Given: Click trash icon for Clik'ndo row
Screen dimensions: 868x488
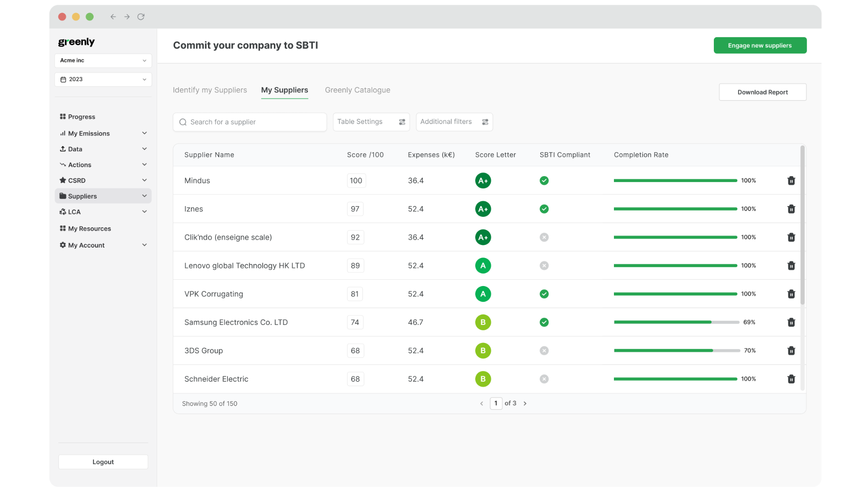Looking at the screenshot, I should (x=791, y=237).
